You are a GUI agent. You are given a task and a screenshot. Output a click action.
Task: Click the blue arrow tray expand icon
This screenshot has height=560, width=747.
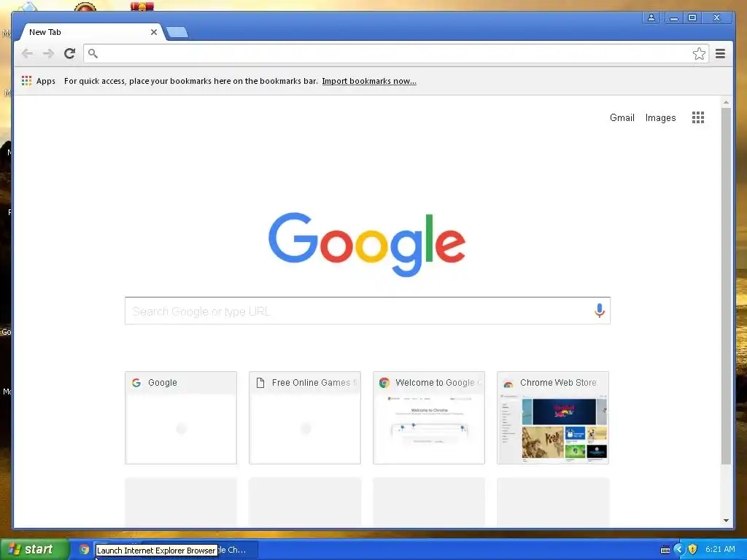679,549
